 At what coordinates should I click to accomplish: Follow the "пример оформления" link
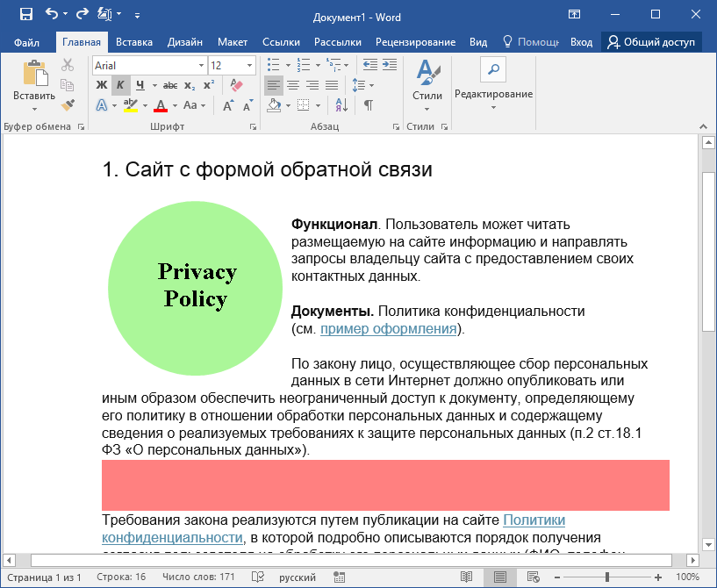388,329
